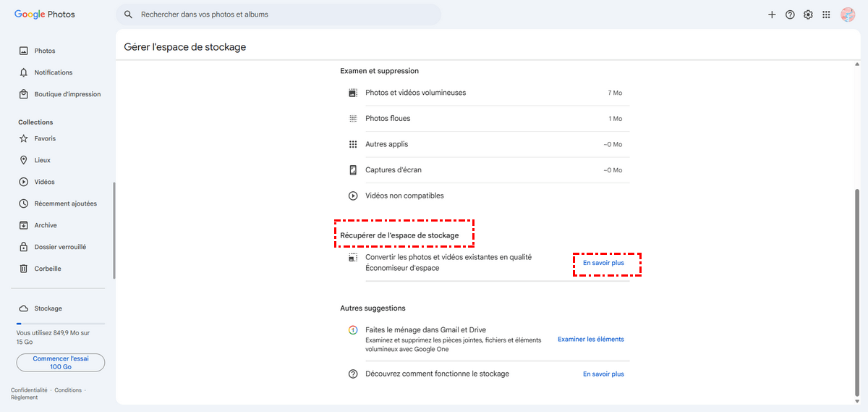Click the plus create icon in header
The image size is (868, 412).
click(x=772, y=14)
